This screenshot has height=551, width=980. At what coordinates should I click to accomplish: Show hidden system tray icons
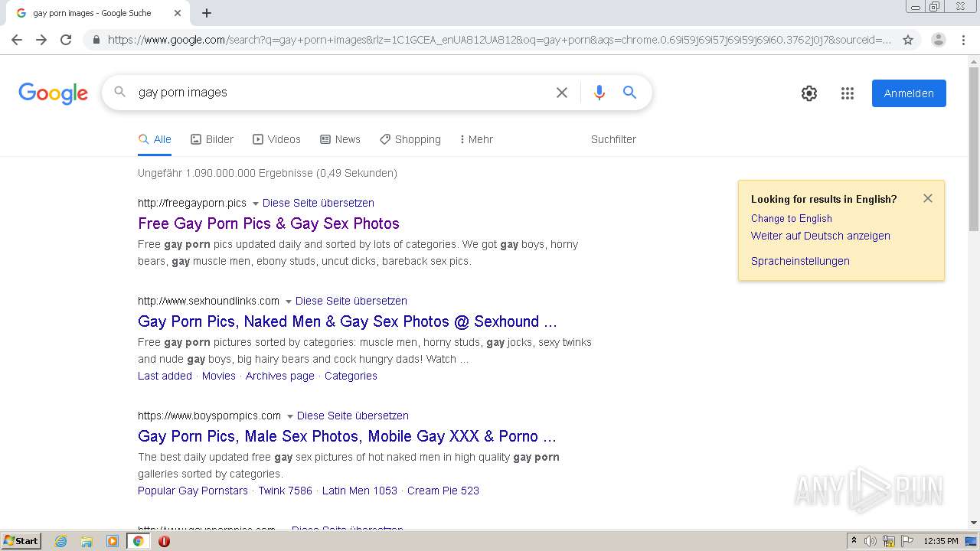click(854, 541)
